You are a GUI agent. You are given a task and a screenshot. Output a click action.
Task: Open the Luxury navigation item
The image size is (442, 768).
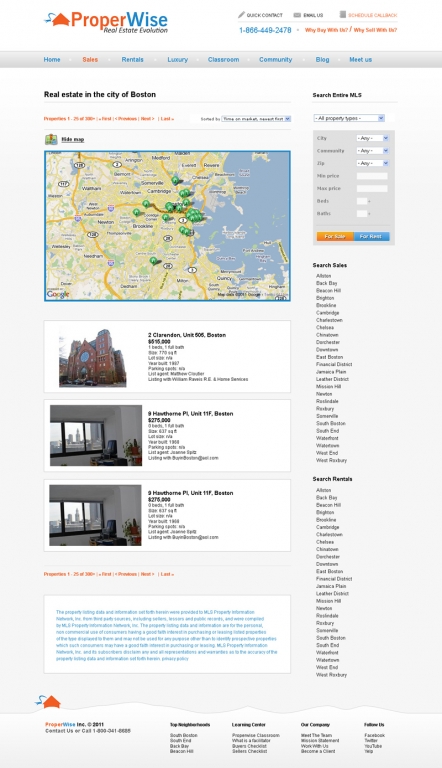click(177, 59)
